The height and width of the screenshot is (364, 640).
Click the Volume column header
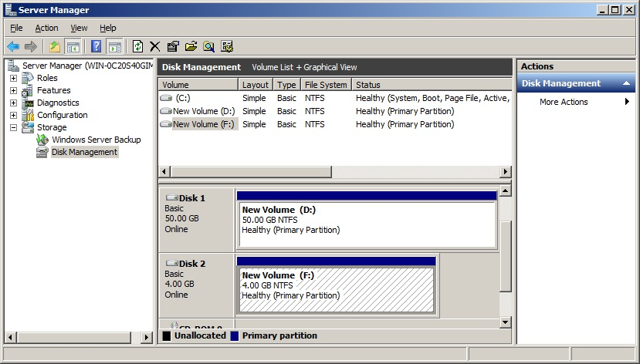tap(198, 85)
